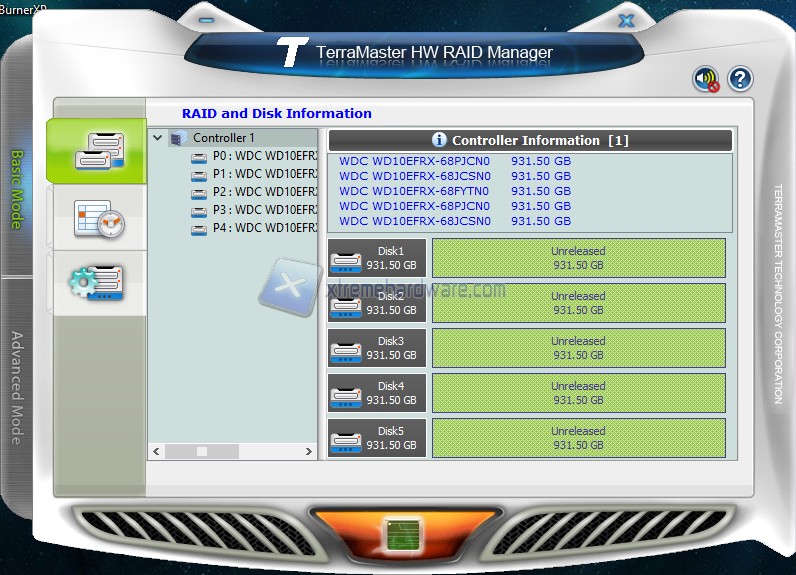Click the Disk1 drive icon
This screenshot has width=796, height=575.
click(346, 258)
